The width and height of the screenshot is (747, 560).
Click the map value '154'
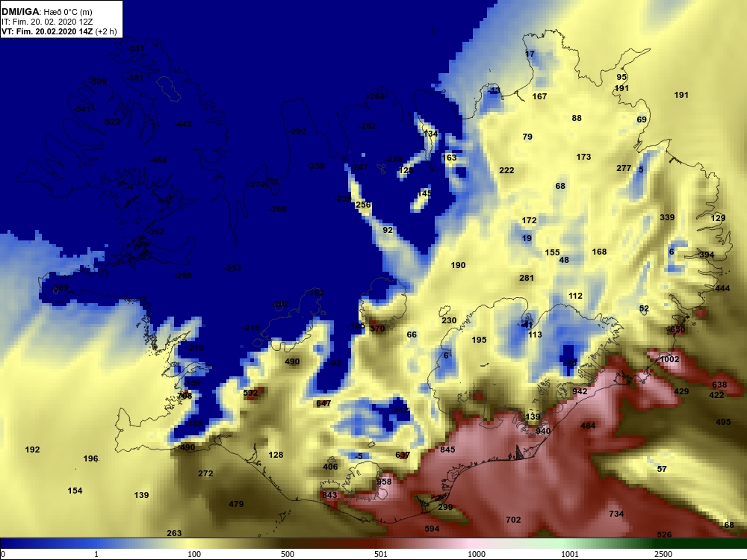75,491
